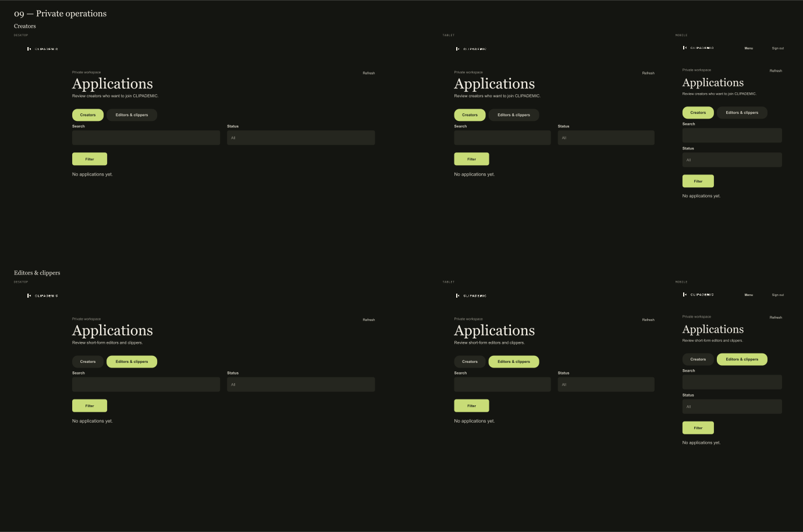The image size is (803, 532).
Task: Click Applications heading in Creators section desktop frame
Action: 112,84
